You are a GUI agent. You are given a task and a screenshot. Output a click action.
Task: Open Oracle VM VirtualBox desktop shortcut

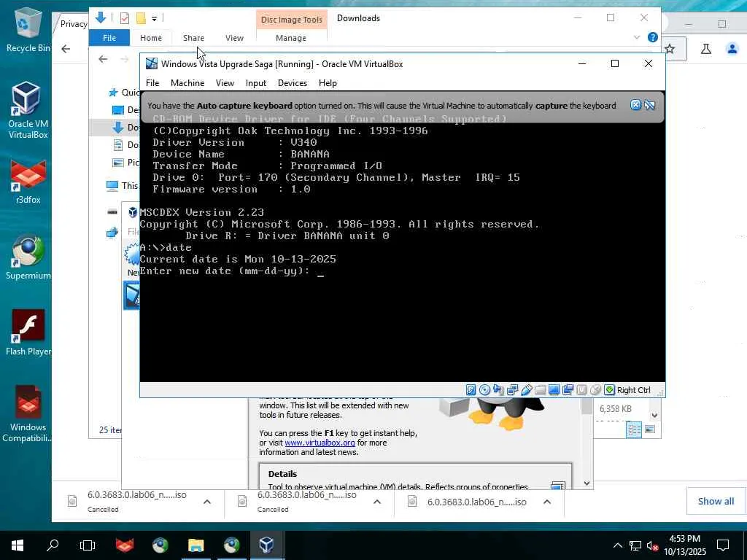point(28,111)
